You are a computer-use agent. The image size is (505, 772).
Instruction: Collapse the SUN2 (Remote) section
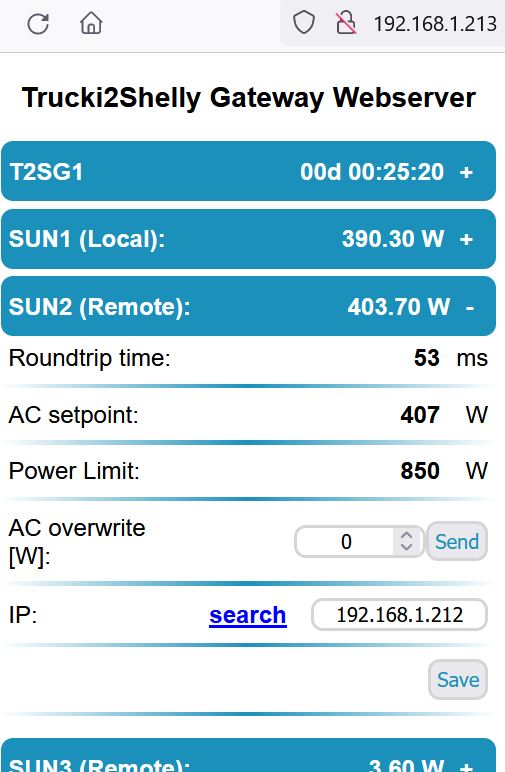249,306
